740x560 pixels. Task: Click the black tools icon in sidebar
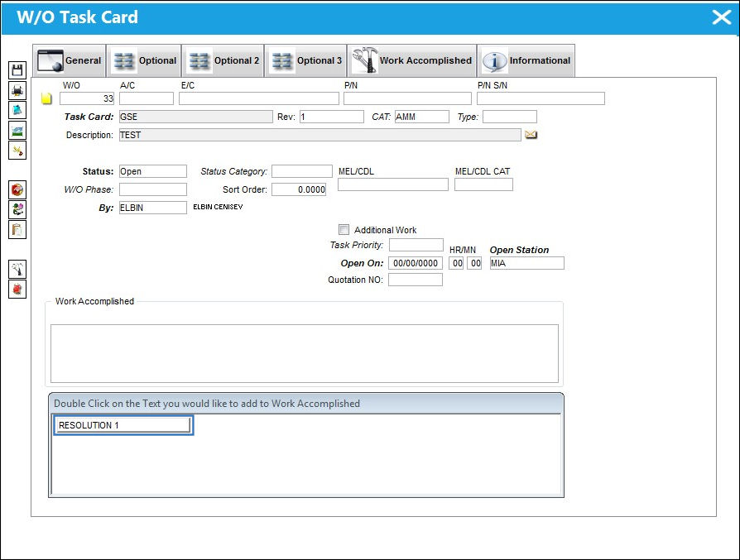click(17, 269)
